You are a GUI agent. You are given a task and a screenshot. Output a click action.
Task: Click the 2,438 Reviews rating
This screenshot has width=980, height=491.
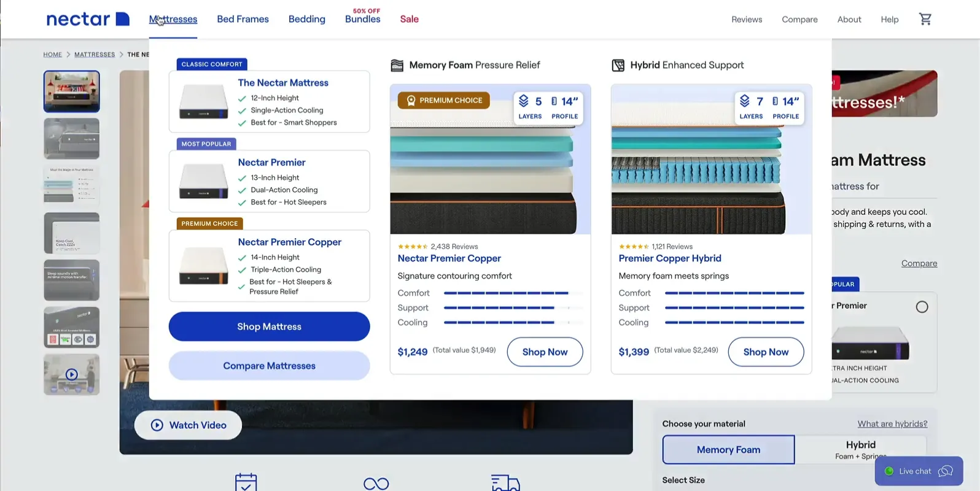pyautogui.click(x=438, y=247)
